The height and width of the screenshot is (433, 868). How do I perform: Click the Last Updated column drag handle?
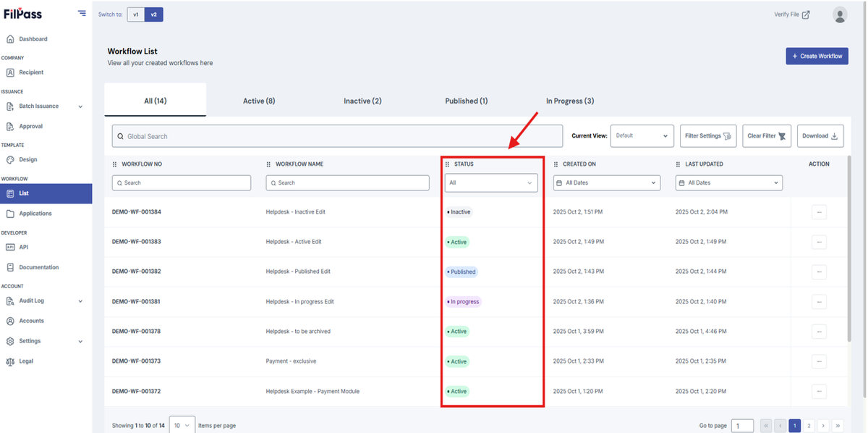(x=678, y=164)
